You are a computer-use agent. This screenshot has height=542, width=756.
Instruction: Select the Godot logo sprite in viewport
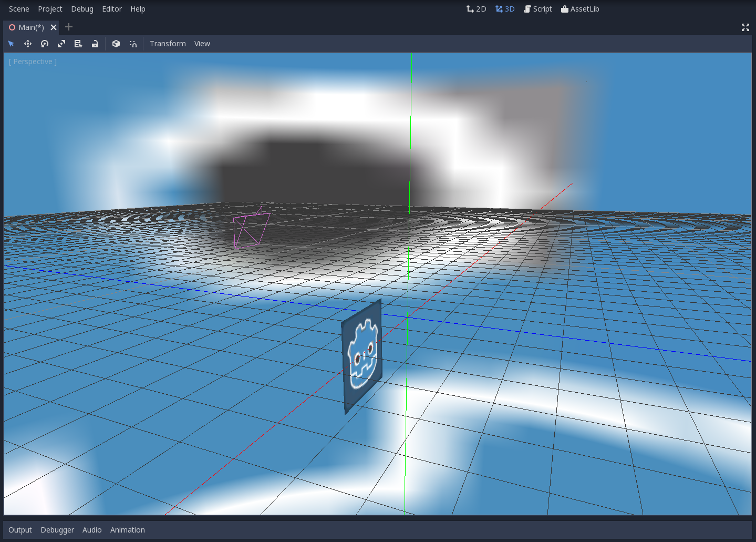pos(362,356)
